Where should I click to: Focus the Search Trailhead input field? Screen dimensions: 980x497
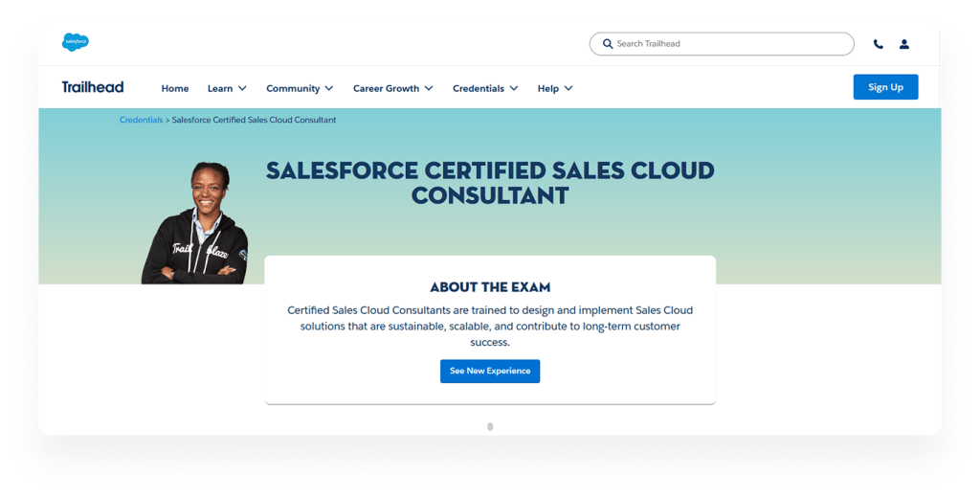[x=727, y=44]
